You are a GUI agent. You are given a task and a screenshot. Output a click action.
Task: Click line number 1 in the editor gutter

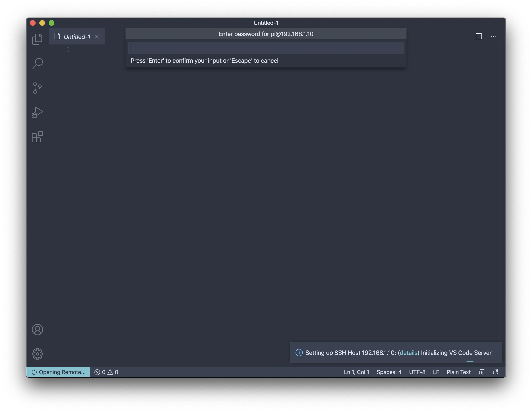click(69, 49)
